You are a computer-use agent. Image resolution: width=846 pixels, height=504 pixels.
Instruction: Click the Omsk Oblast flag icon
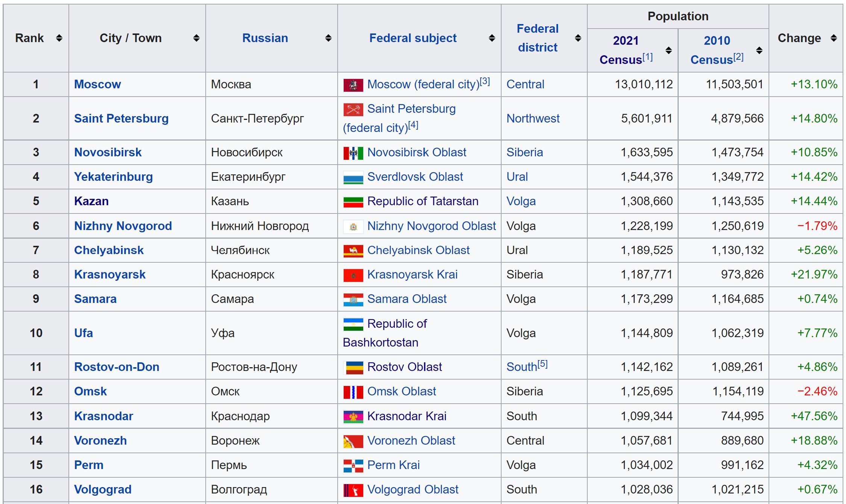coord(353,392)
